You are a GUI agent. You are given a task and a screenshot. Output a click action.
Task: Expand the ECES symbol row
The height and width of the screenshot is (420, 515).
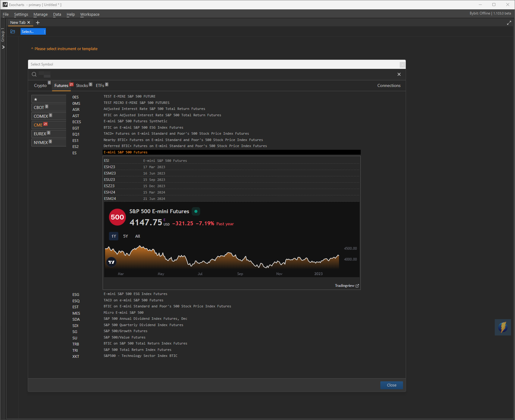(216, 121)
